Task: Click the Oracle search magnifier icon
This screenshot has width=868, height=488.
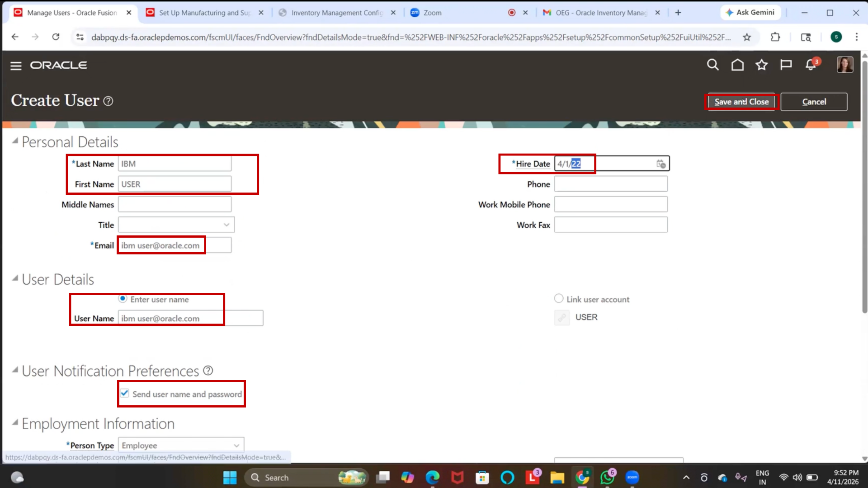Action: pyautogui.click(x=713, y=65)
